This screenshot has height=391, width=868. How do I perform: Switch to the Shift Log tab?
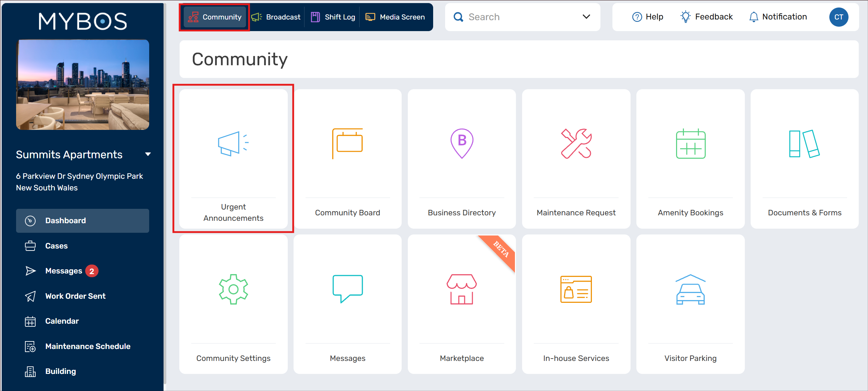pyautogui.click(x=333, y=17)
